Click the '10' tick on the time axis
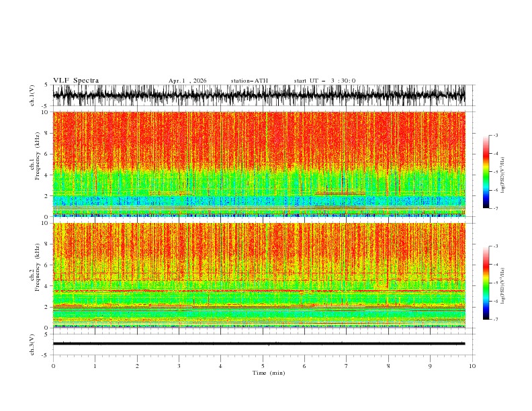 472,366
